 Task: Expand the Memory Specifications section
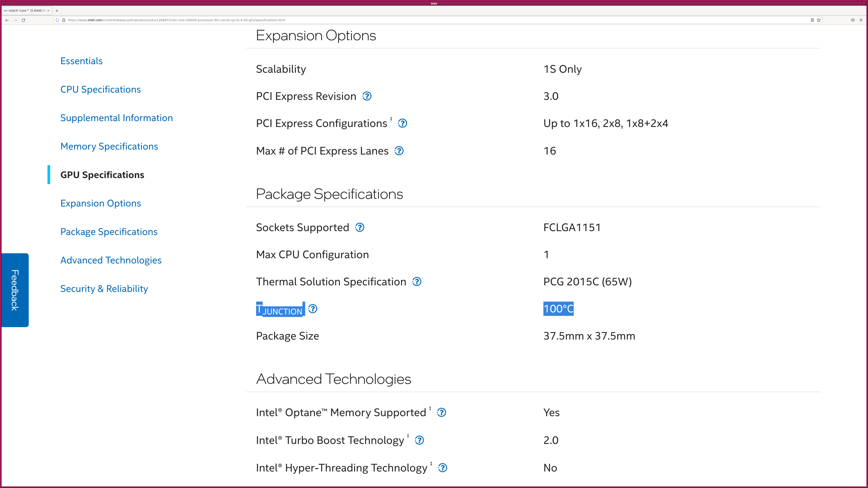coord(109,146)
